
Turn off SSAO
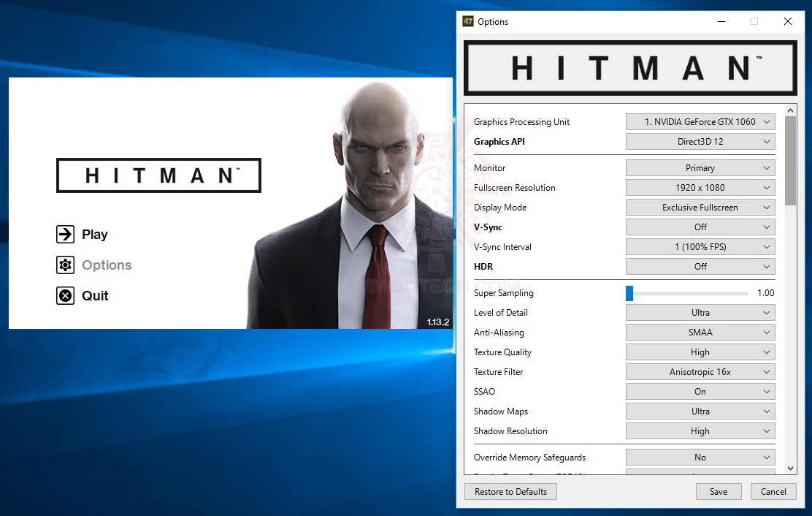[700, 391]
